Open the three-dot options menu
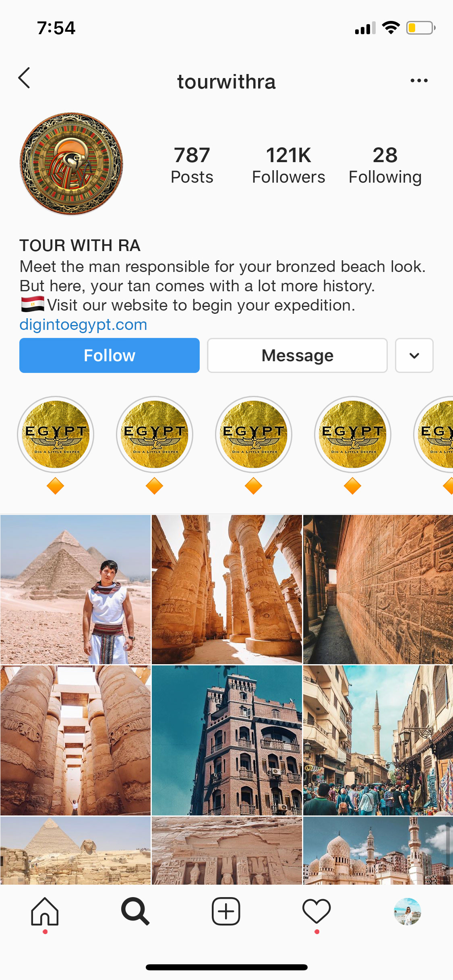The width and height of the screenshot is (453, 980). pyautogui.click(x=419, y=80)
